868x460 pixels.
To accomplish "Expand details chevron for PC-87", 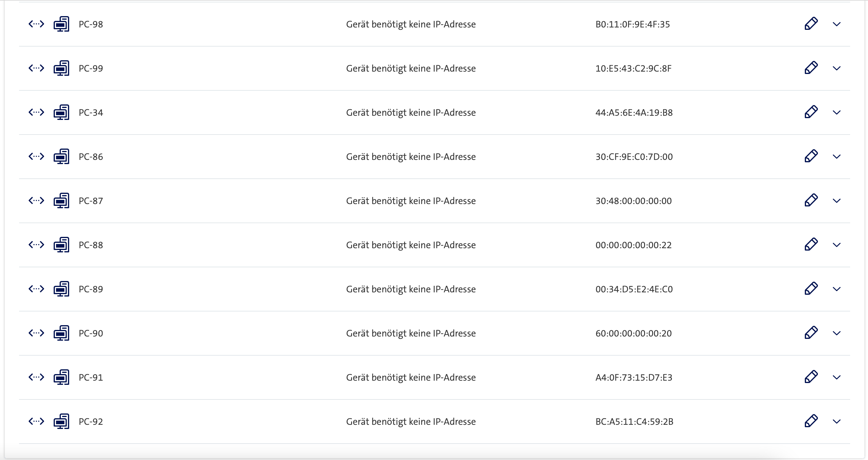I will pyautogui.click(x=836, y=201).
